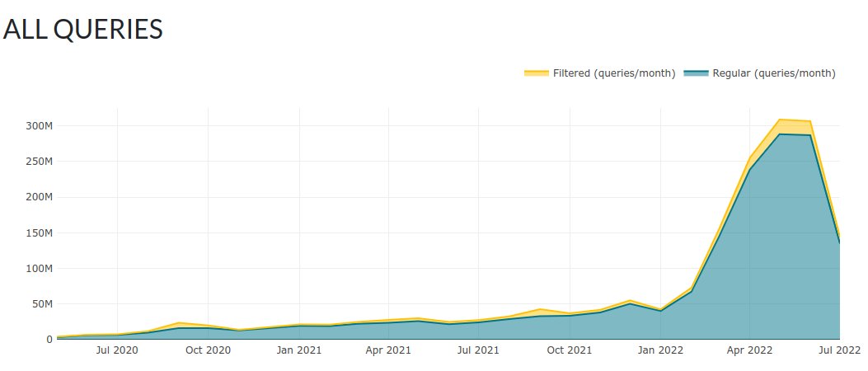Click the Oct 2021 x-axis label
868x371 pixels.
pyautogui.click(x=570, y=350)
